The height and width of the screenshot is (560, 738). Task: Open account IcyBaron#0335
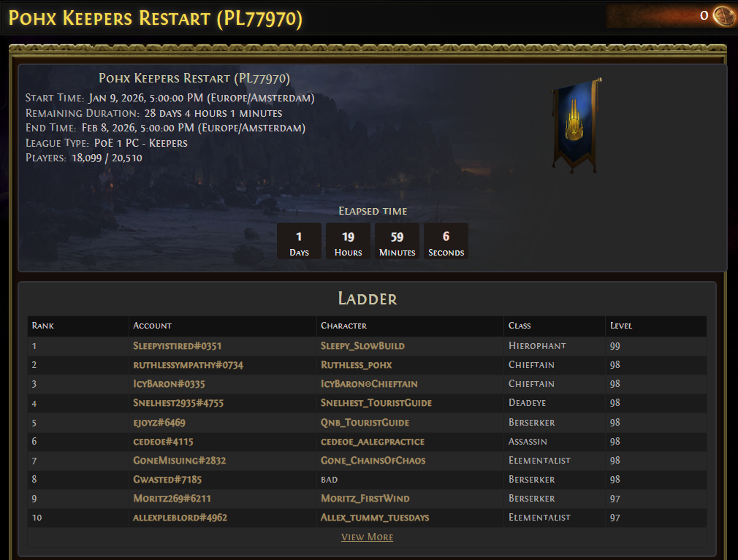click(169, 384)
